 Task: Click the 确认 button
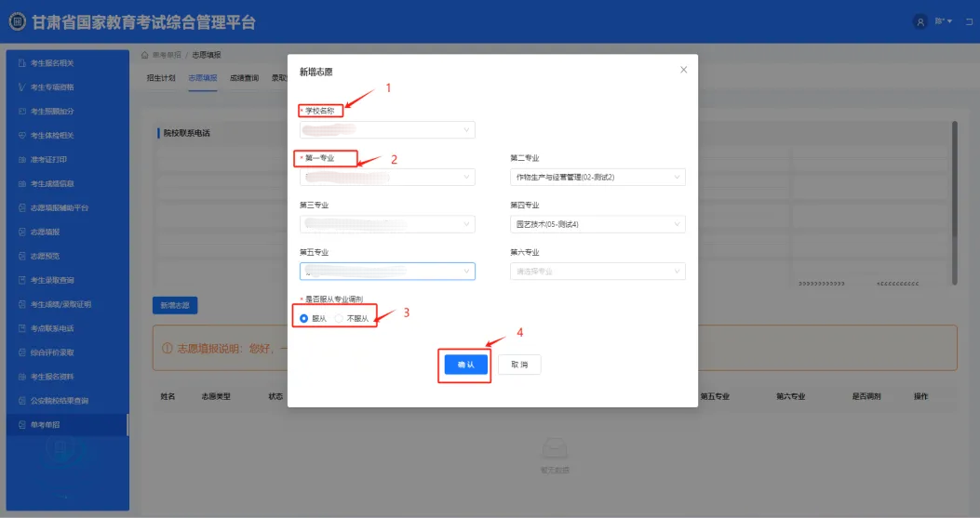coord(464,365)
